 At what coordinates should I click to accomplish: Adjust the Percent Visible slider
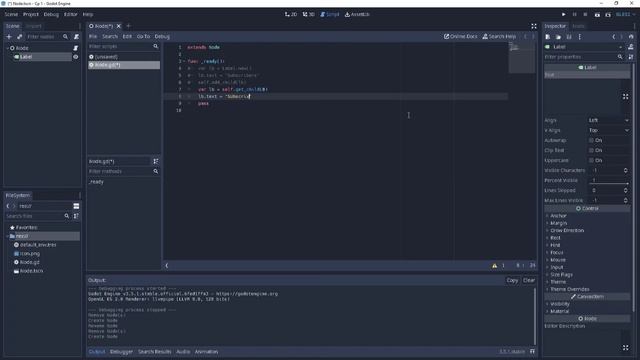tap(609, 183)
